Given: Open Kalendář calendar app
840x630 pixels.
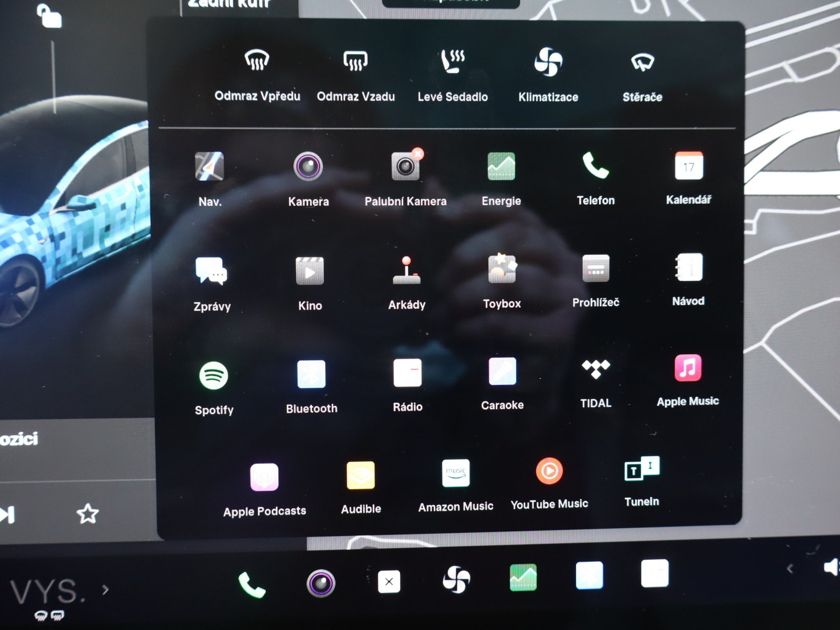Looking at the screenshot, I should pyautogui.click(x=688, y=166).
